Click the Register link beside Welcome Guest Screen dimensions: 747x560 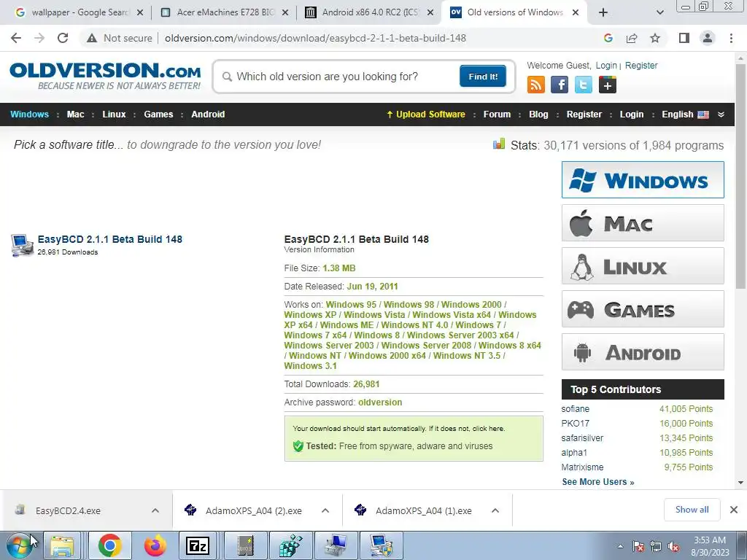click(x=641, y=66)
